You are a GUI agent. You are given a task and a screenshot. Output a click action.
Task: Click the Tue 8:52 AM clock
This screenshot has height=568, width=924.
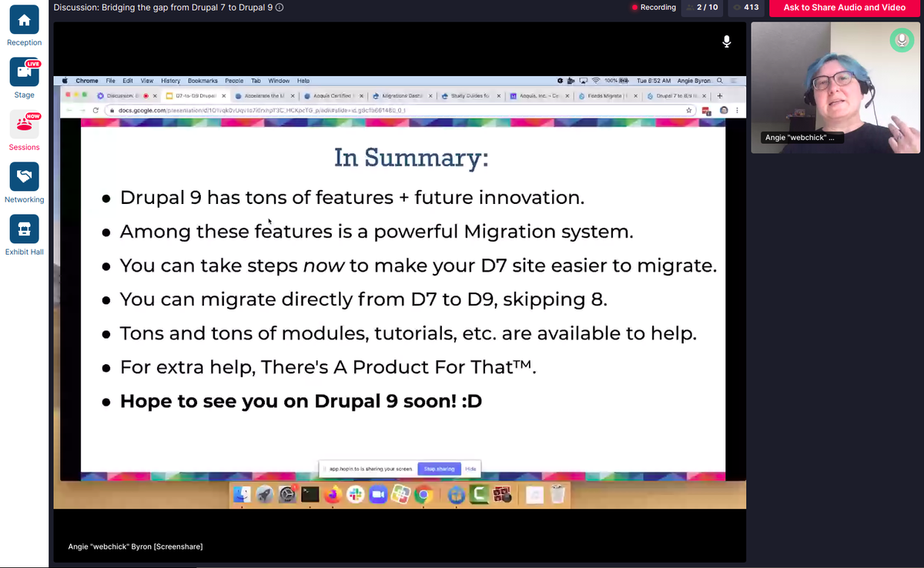pos(654,81)
